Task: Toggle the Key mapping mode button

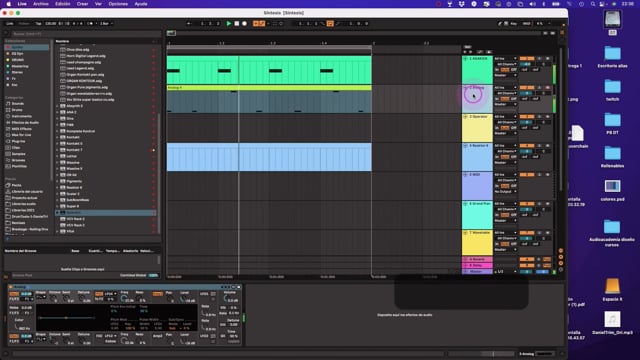Action: click(513, 24)
